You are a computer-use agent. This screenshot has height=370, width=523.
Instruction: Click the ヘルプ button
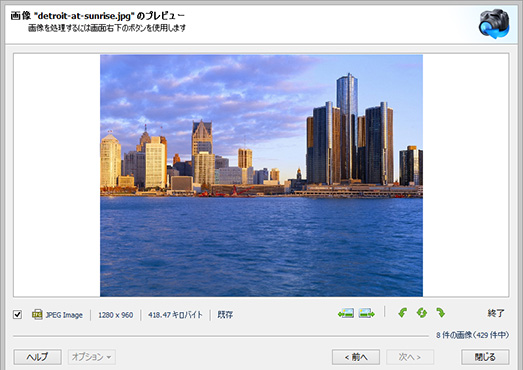pyautogui.click(x=37, y=357)
